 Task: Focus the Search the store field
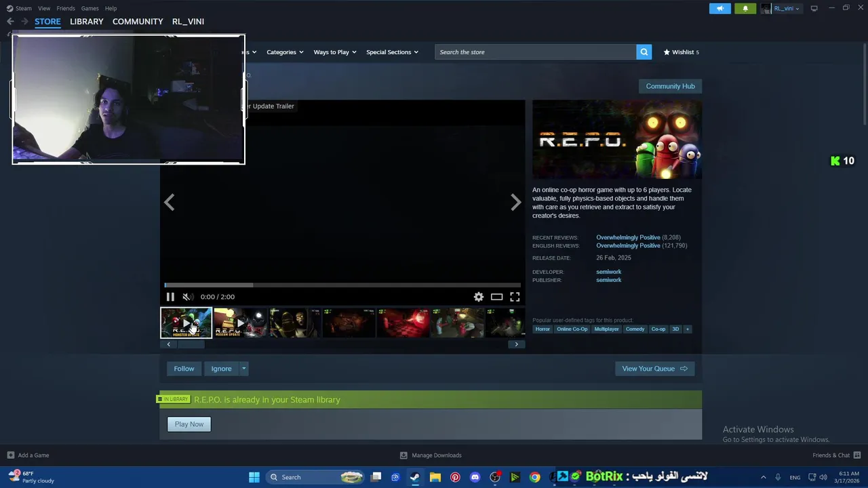[x=536, y=52]
